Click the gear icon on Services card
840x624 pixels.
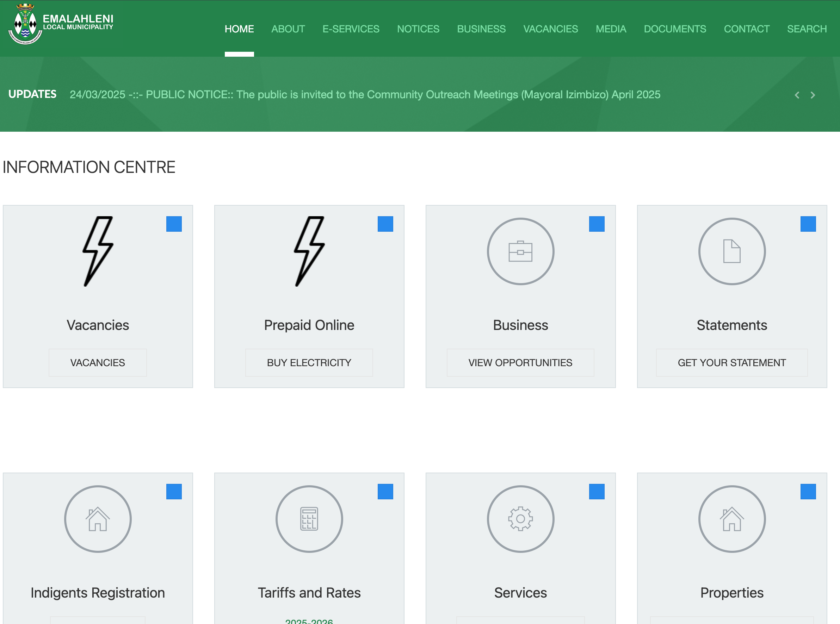click(x=520, y=519)
